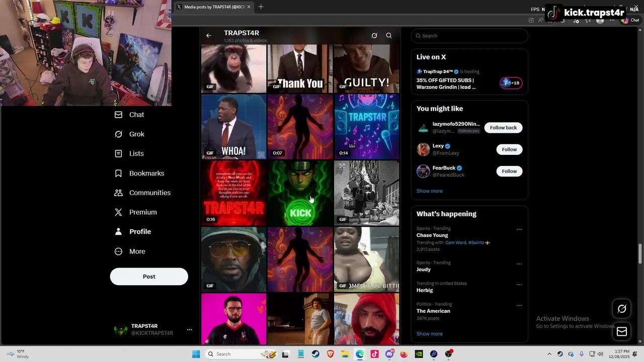Viewport: 644px width, 362px height.
Task: Open a new browser tab
Action: (261, 7)
